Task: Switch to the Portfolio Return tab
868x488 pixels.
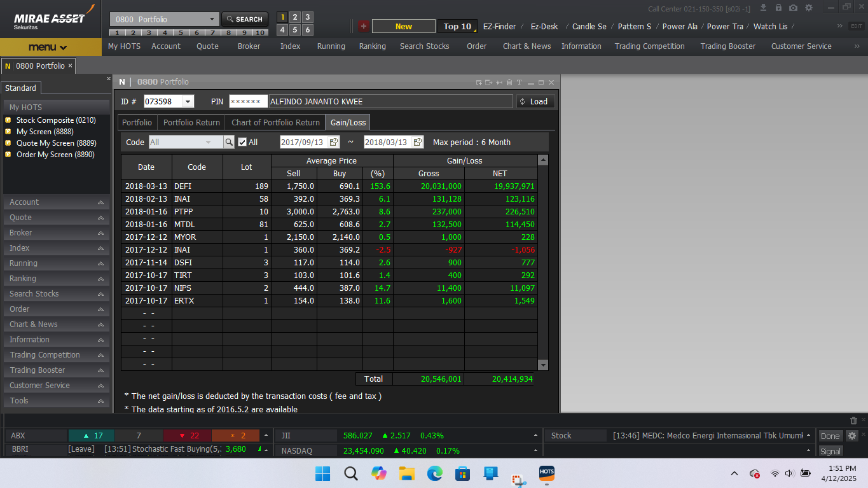Action: (191, 123)
